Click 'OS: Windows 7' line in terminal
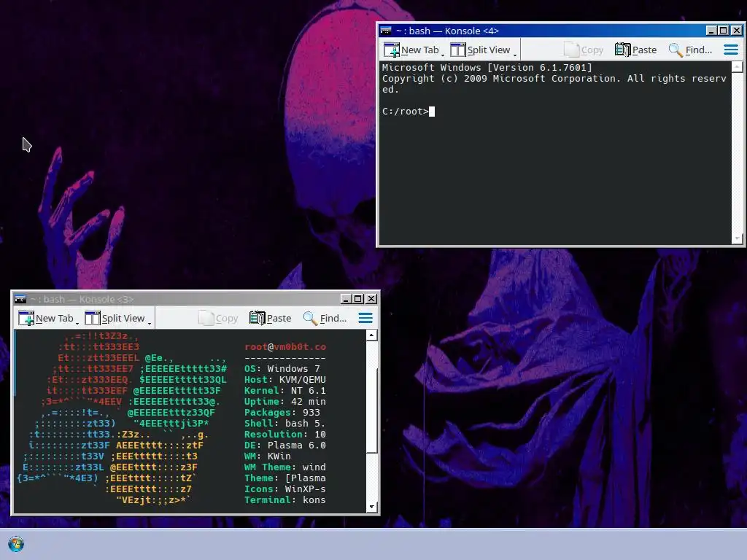747x560 pixels. (x=282, y=368)
